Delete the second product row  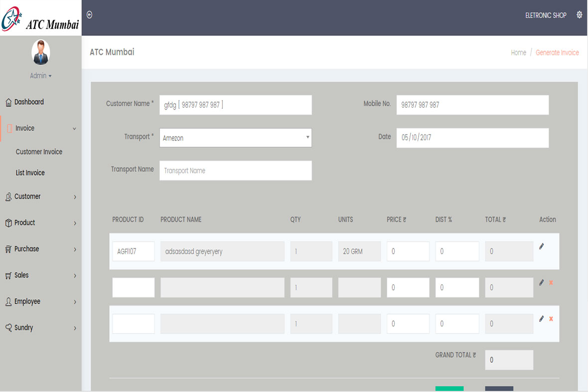(551, 282)
